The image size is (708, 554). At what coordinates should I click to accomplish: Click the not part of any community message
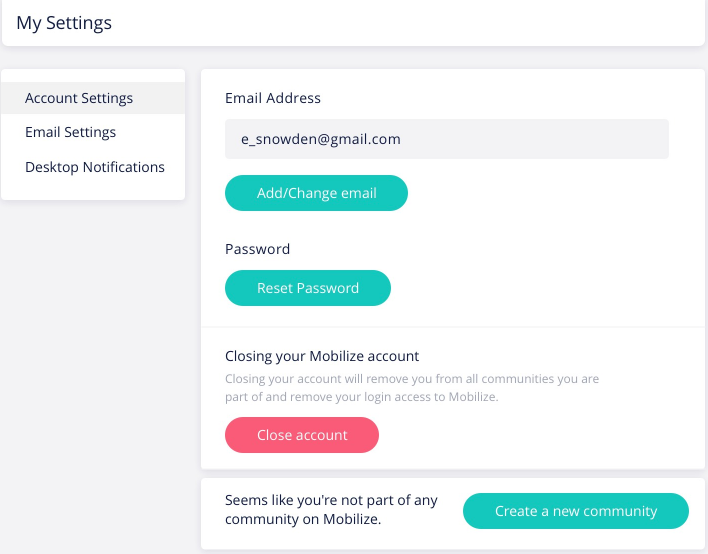click(x=331, y=510)
